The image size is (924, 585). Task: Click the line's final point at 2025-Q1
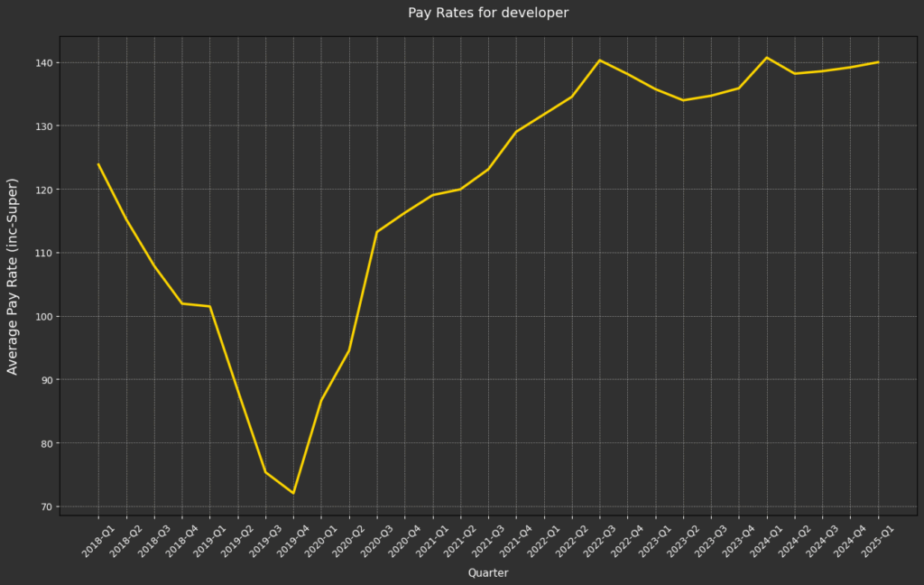click(878, 62)
